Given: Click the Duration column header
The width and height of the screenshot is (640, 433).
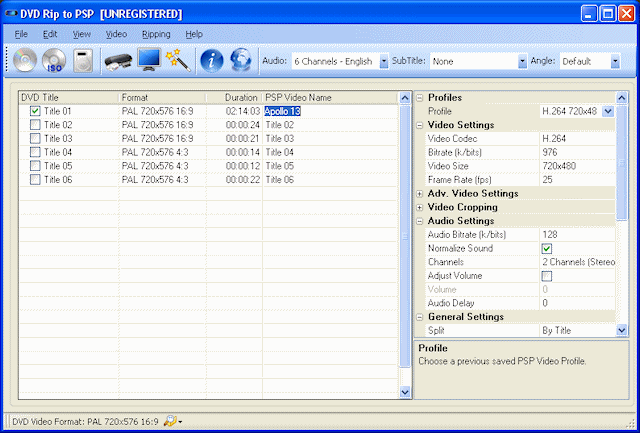Looking at the screenshot, I should click(x=234, y=98).
